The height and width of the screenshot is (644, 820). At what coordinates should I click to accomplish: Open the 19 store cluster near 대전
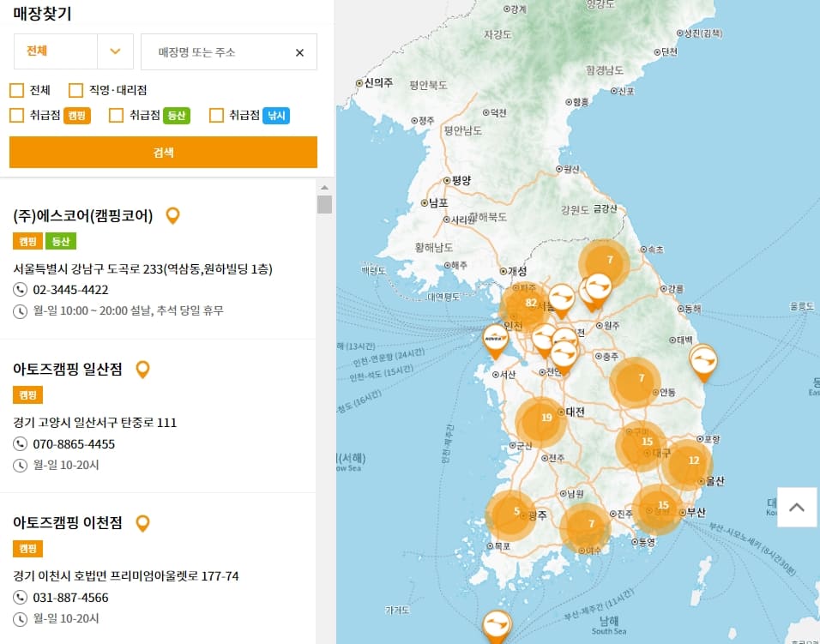pyautogui.click(x=540, y=421)
